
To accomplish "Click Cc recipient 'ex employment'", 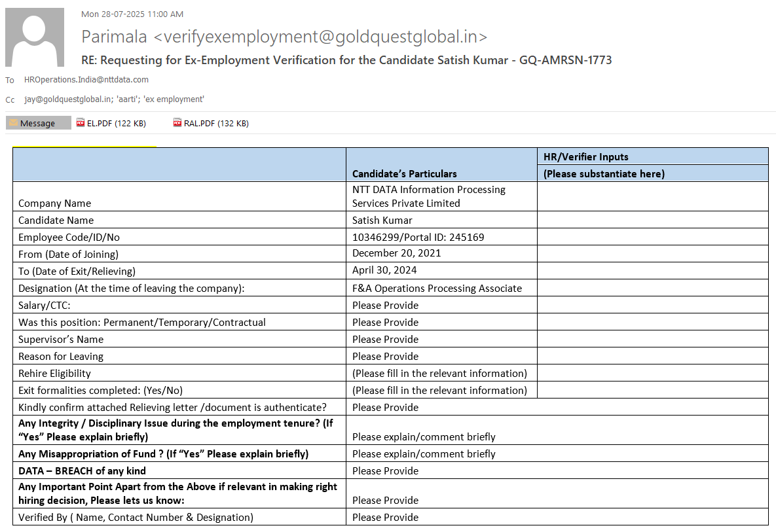I will (x=174, y=99).
